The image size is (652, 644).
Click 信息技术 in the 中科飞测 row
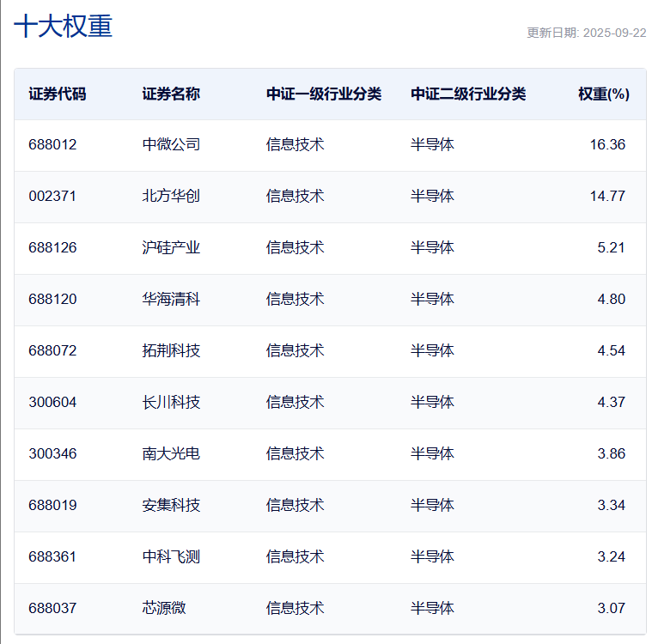(x=295, y=557)
